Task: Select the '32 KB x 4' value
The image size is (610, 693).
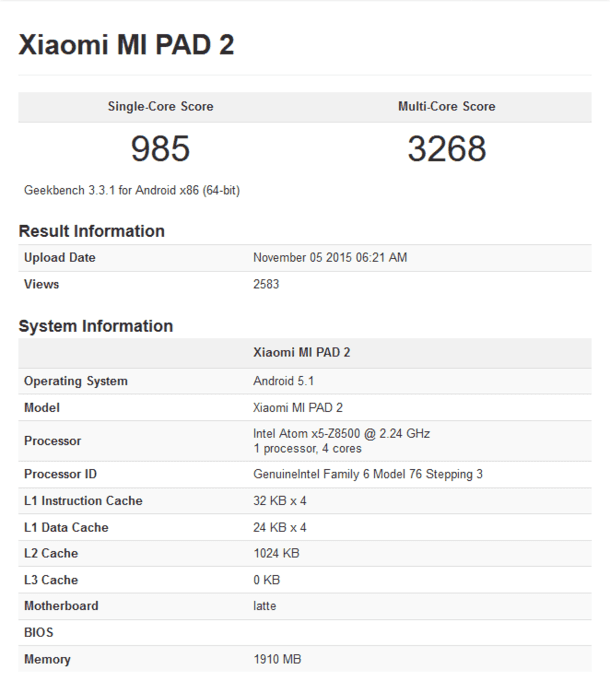Action: coord(280,501)
